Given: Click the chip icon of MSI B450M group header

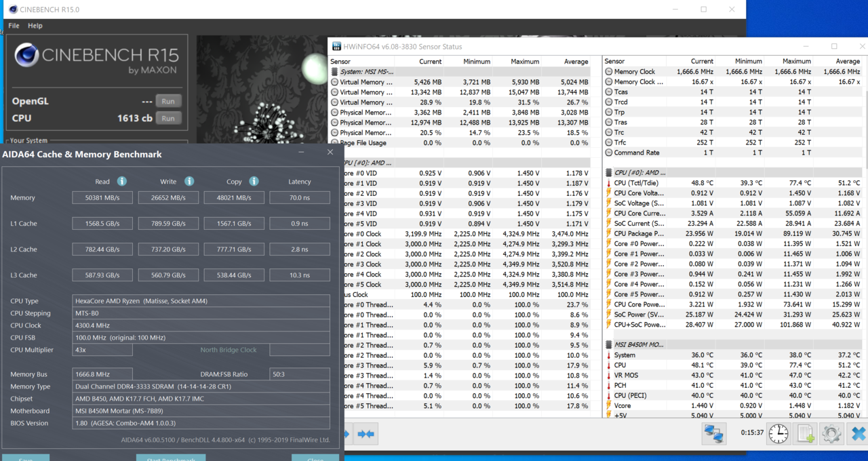Looking at the screenshot, I should 608,345.
